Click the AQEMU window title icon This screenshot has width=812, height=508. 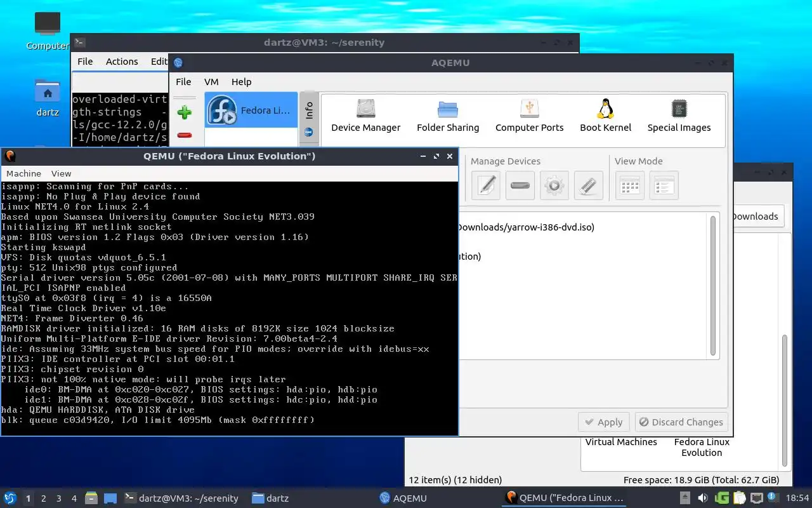click(178, 62)
